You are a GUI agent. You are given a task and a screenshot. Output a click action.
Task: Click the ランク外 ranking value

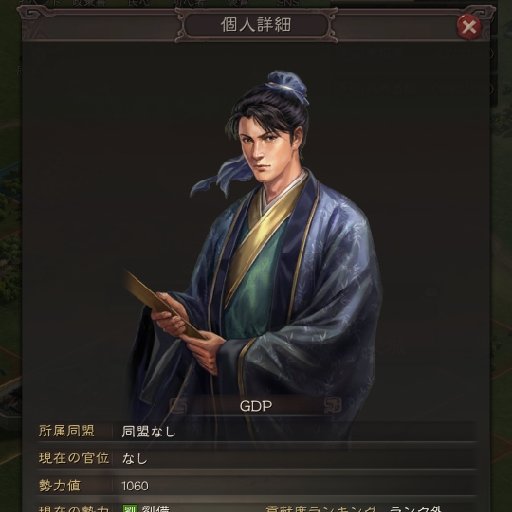[416, 509]
